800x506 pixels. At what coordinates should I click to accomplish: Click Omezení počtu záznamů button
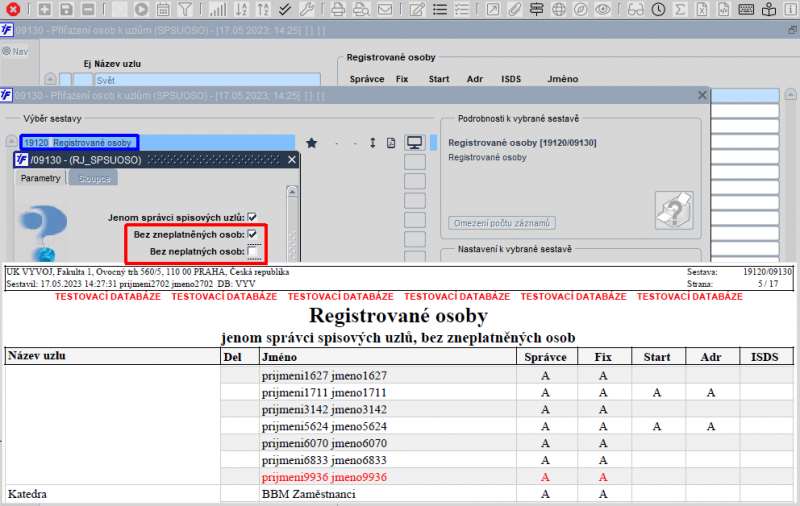pos(502,223)
